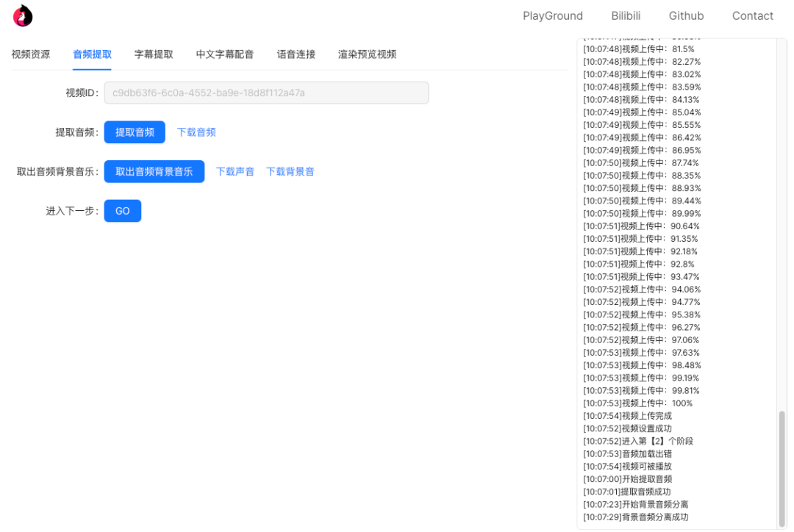Open the PlayGround navigation item
The width and height of the screenshot is (794, 532).
coord(553,15)
